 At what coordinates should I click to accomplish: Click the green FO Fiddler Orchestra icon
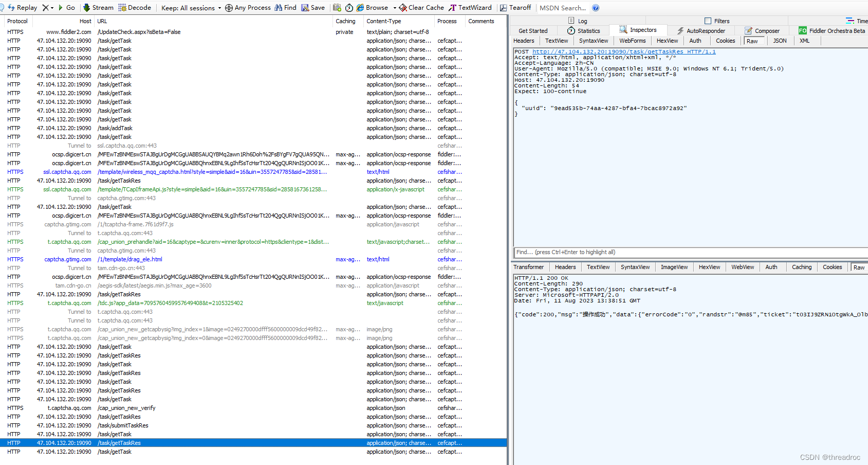click(x=803, y=31)
